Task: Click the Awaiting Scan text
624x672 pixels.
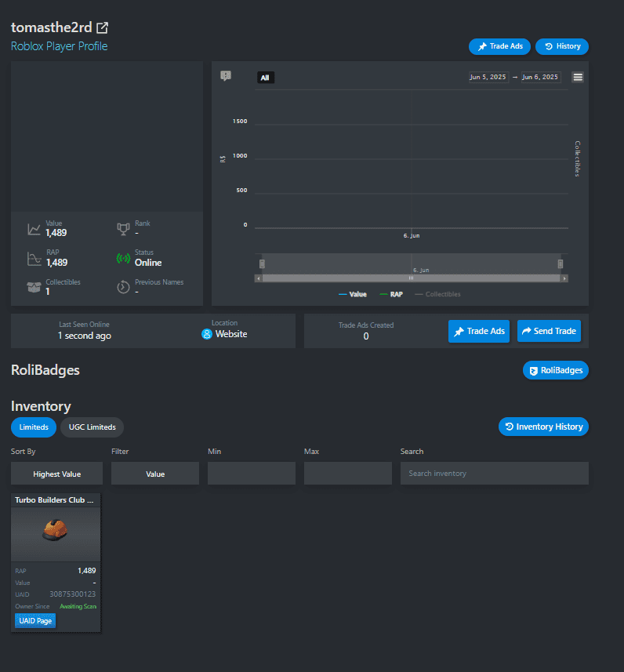Action: point(78,606)
